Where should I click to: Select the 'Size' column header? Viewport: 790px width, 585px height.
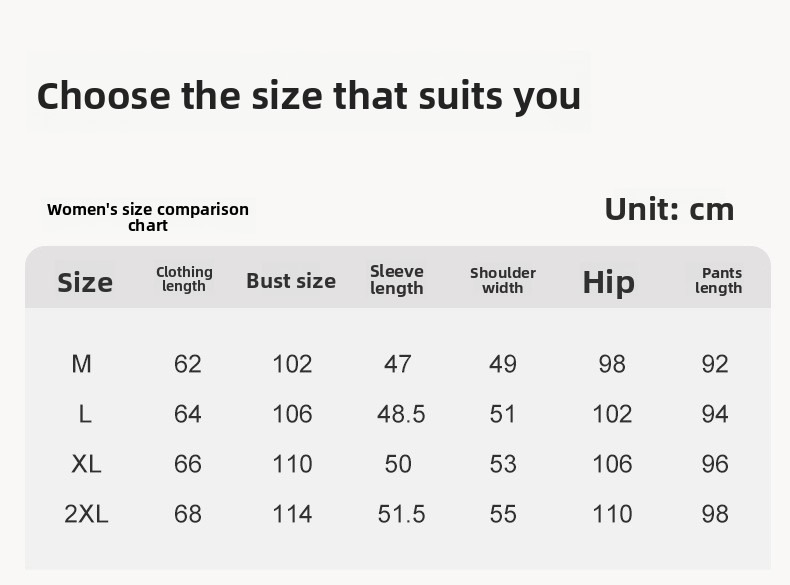click(85, 282)
